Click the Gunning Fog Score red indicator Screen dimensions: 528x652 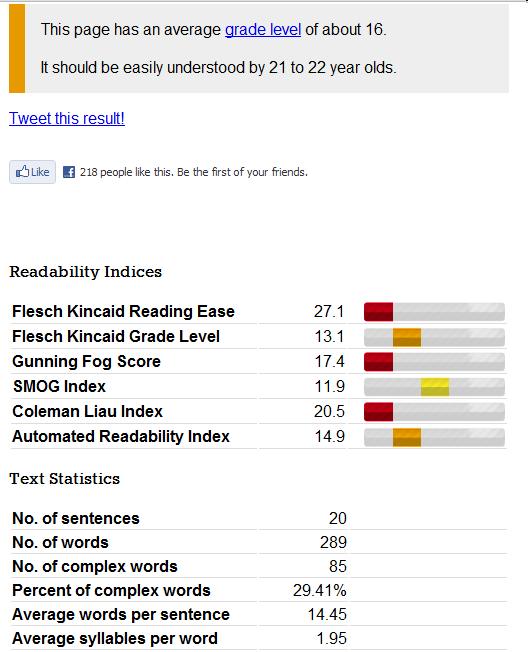tap(378, 362)
